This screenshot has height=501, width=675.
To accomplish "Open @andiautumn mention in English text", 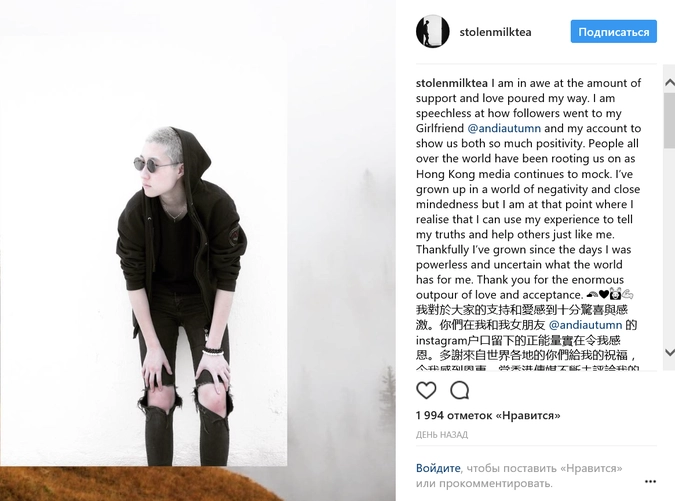I will pos(504,128).
